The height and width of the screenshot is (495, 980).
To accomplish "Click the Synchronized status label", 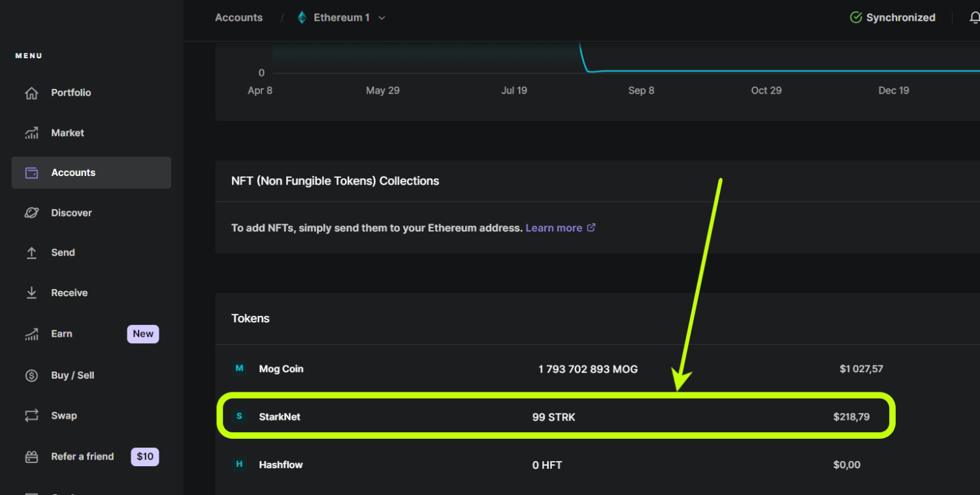I will pyautogui.click(x=900, y=18).
